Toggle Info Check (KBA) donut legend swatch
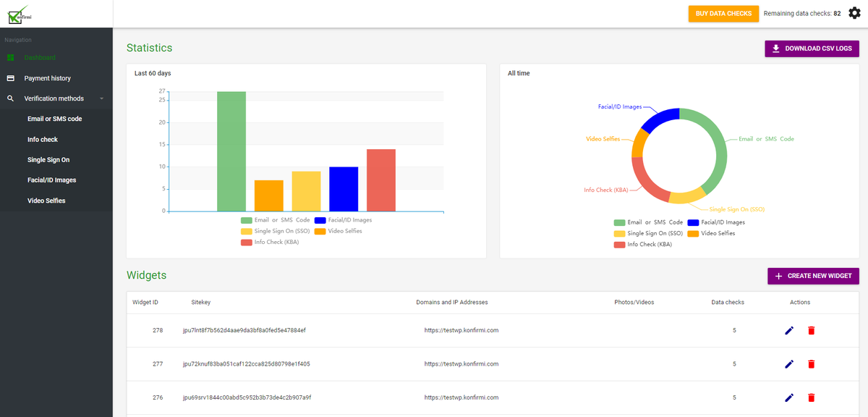The width and height of the screenshot is (868, 417). tap(619, 245)
